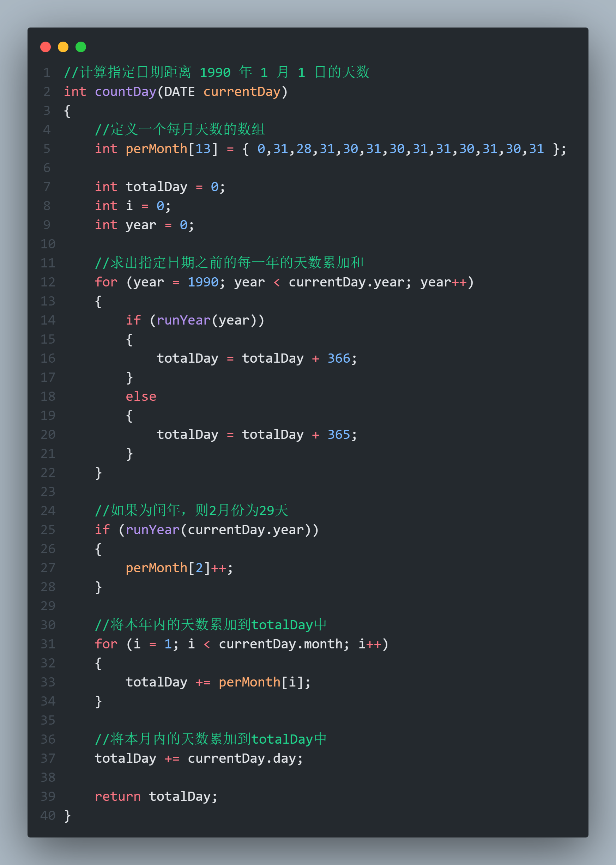The image size is (616, 865).
Task: Click 'year++' in the for loop
Action: click(443, 282)
